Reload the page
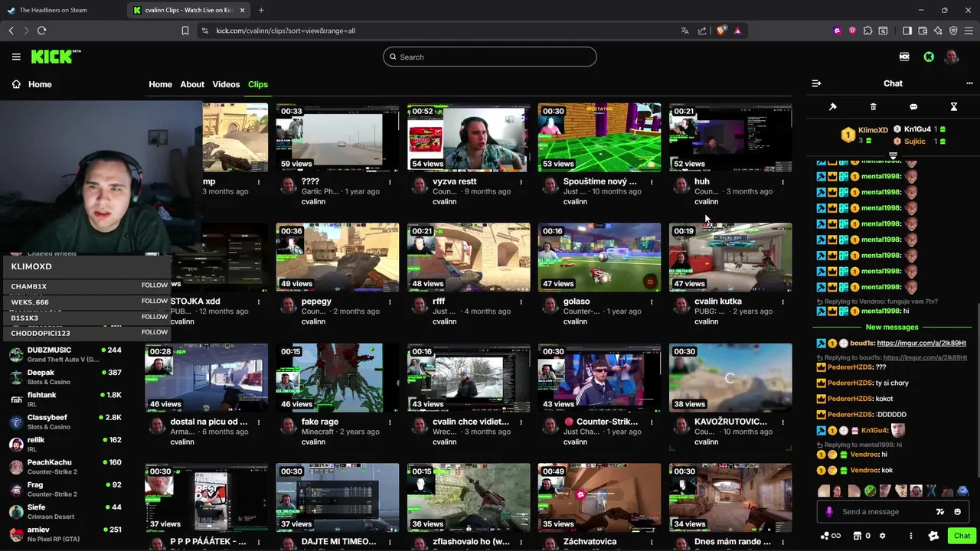Viewport: 980px width, 551px height. [x=41, y=31]
